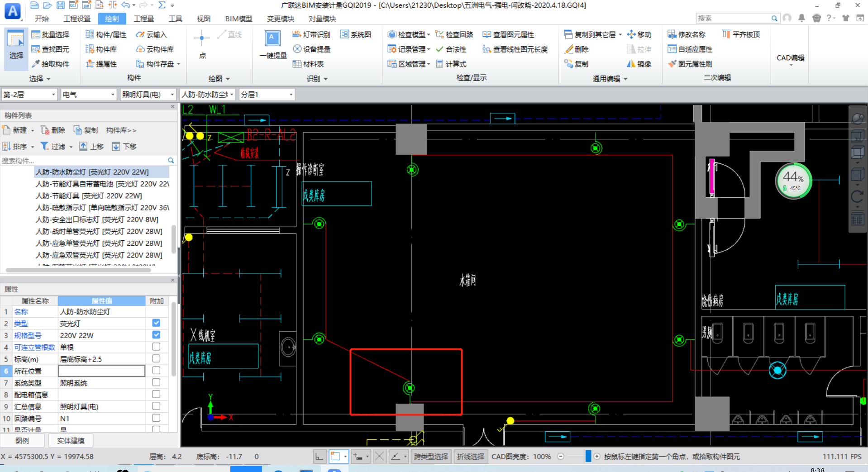This screenshot has height=472, width=868.
Task: Open 计算式 calculation formula
Action: (451, 64)
